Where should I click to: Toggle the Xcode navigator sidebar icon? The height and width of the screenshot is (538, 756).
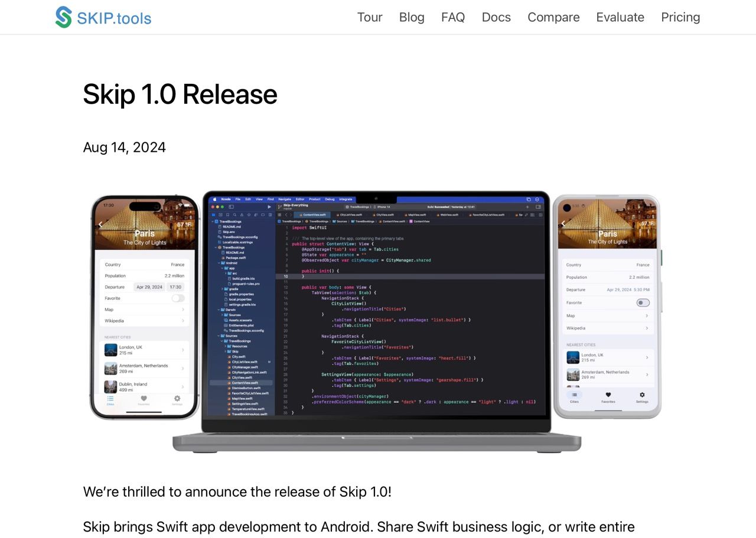pos(232,207)
